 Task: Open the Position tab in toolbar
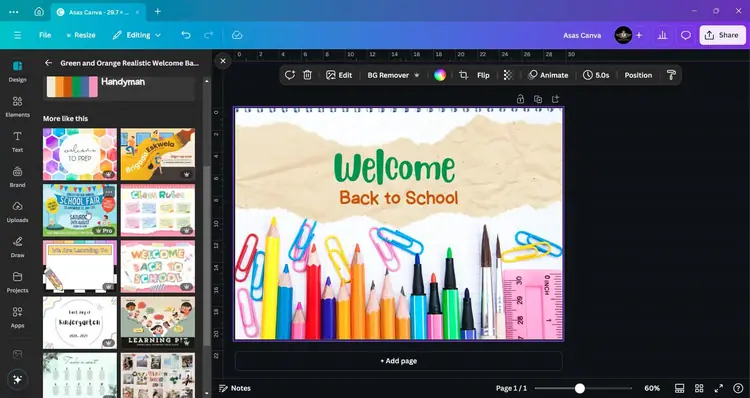(x=638, y=75)
